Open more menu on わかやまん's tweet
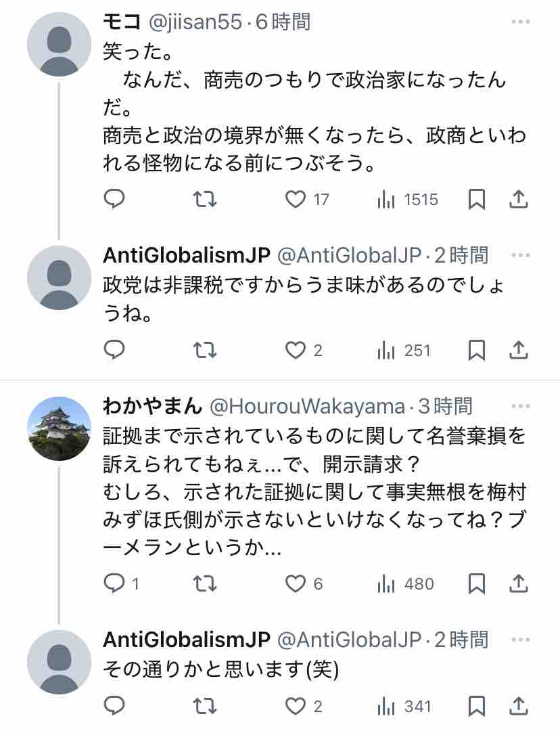Screen dimensions: 560x733 click(521, 406)
